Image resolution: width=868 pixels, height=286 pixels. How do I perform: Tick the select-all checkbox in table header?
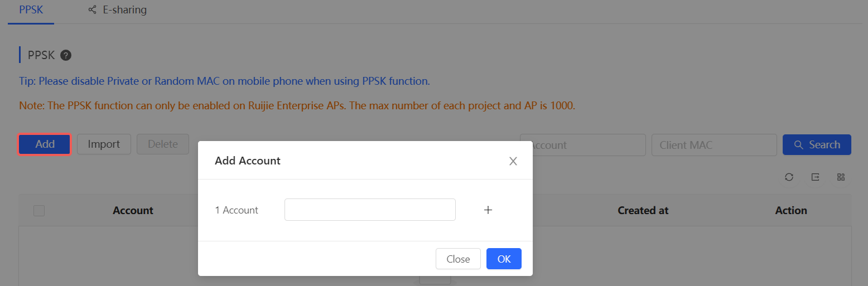[x=39, y=211]
